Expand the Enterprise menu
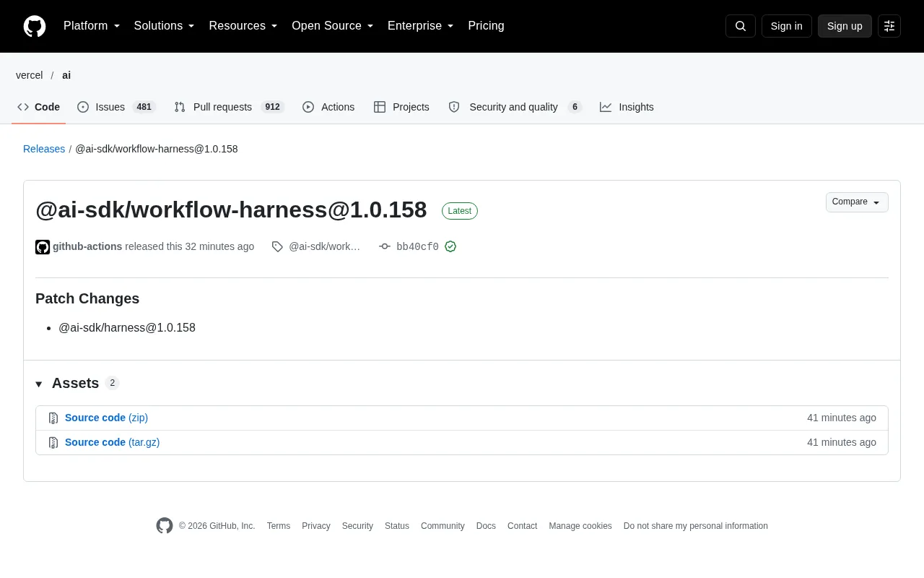Image resolution: width=924 pixels, height=578 pixels. tap(421, 26)
